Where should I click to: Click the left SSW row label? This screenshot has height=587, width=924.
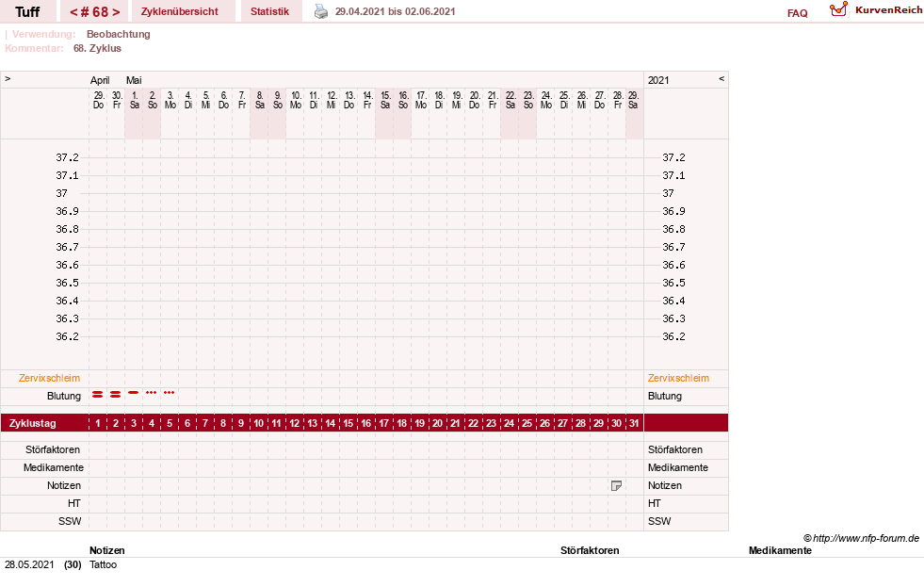coord(70,522)
